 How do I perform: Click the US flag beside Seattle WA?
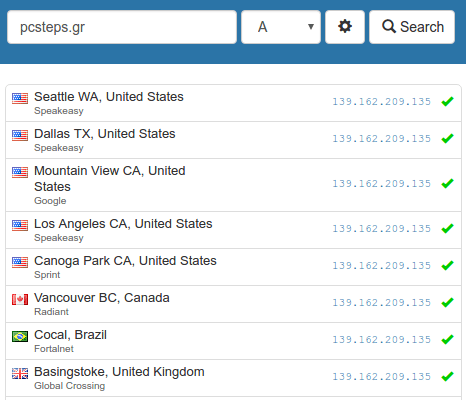pos(20,98)
